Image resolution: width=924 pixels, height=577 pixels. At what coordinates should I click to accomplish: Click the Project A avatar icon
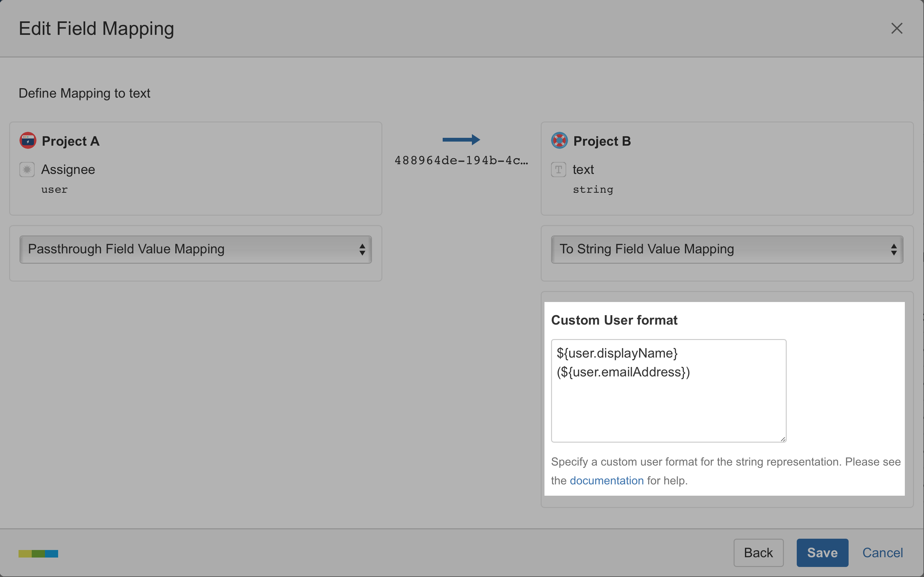(x=28, y=141)
